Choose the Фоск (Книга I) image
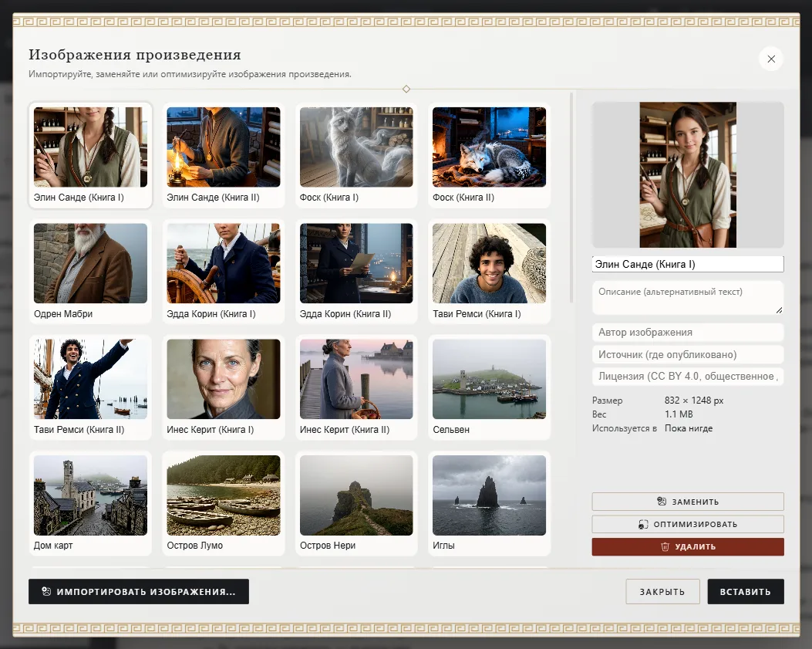 [x=356, y=155]
